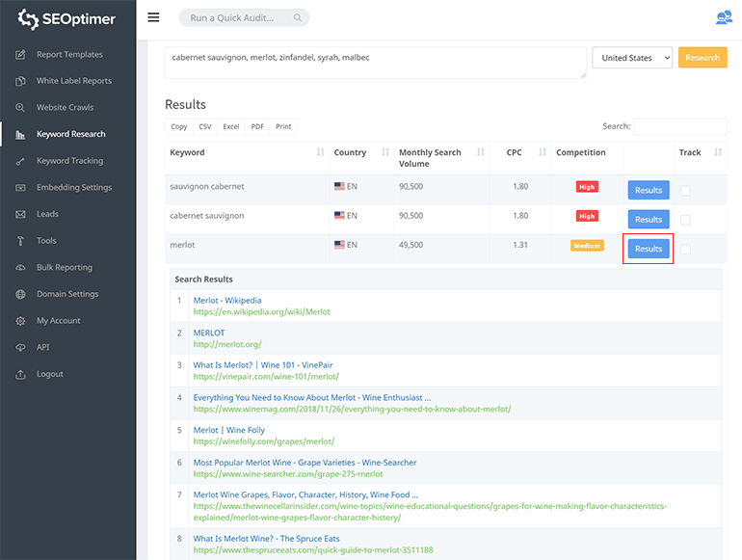
Task: Open the user account icon
Action: [x=724, y=17]
